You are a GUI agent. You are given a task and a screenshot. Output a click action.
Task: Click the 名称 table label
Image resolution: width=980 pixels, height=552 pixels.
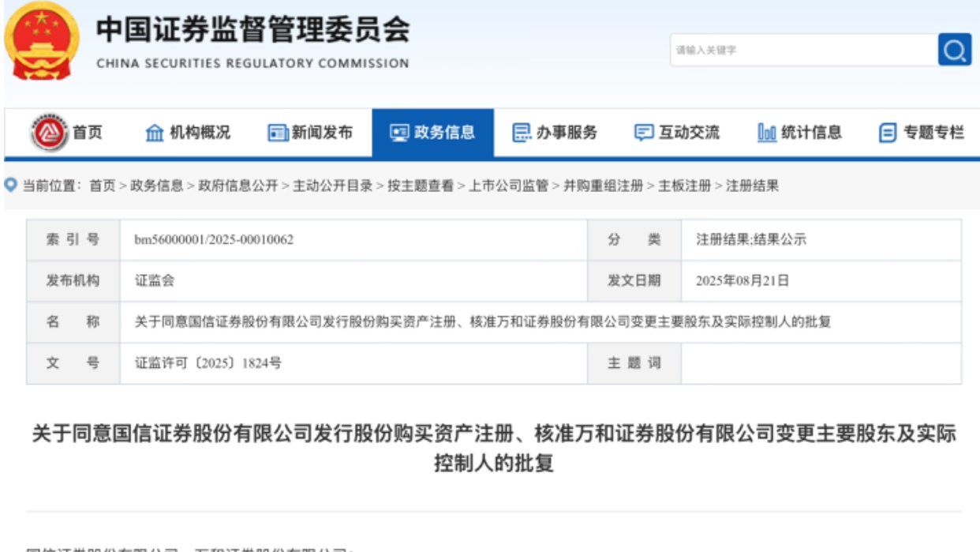(73, 321)
